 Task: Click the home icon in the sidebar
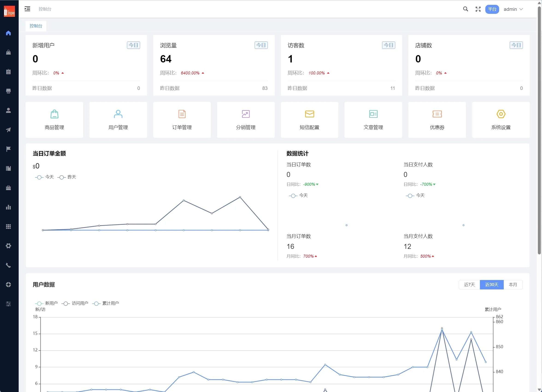(8, 33)
